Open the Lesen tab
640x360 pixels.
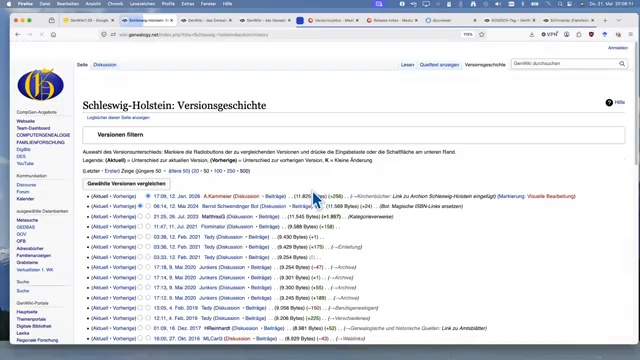tap(407, 65)
